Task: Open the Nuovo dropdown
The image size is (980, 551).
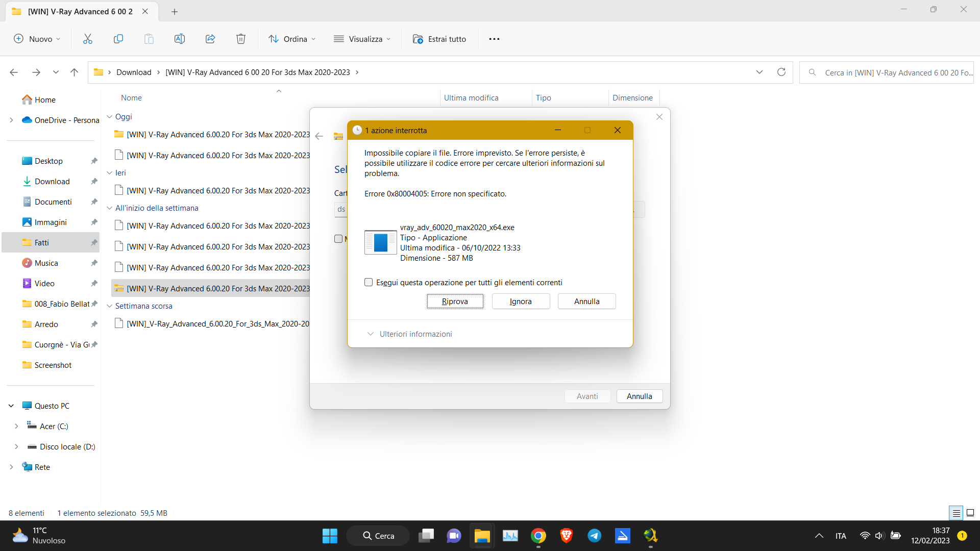Action: point(37,39)
